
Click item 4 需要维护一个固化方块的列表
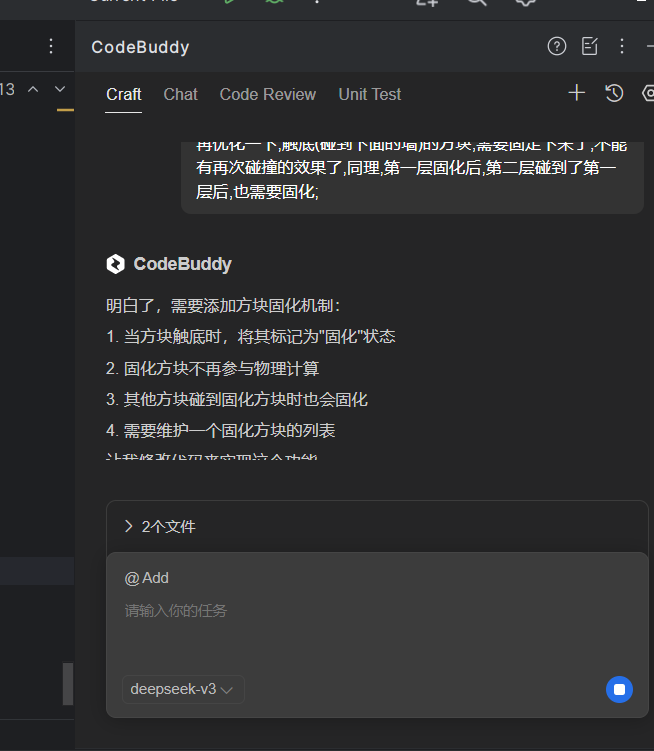point(220,431)
